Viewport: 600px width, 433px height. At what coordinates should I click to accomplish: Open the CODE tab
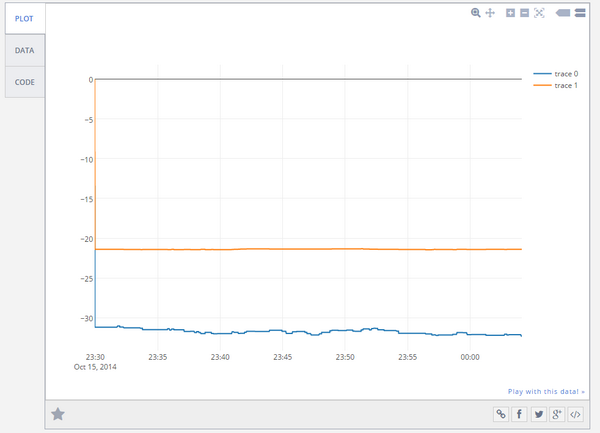point(24,82)
